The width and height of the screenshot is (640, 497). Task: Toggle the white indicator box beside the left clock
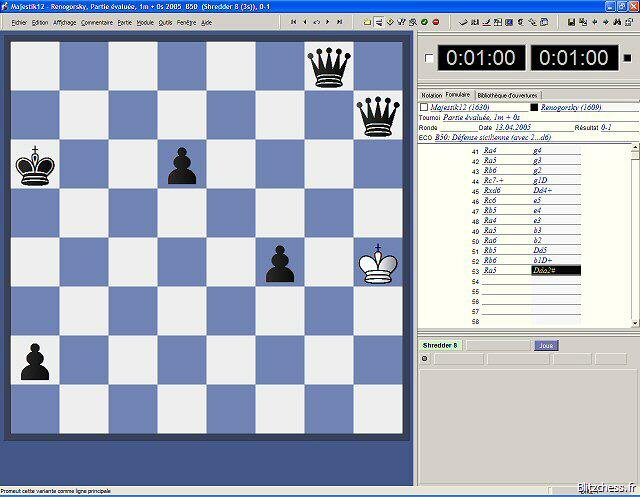tap(429, 58)
